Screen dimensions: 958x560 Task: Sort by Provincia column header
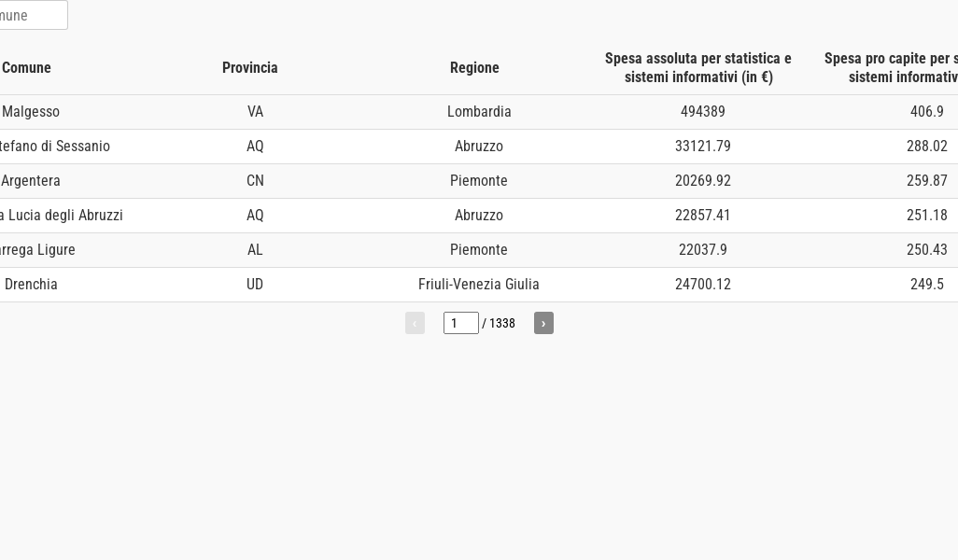tap(250, 68)
